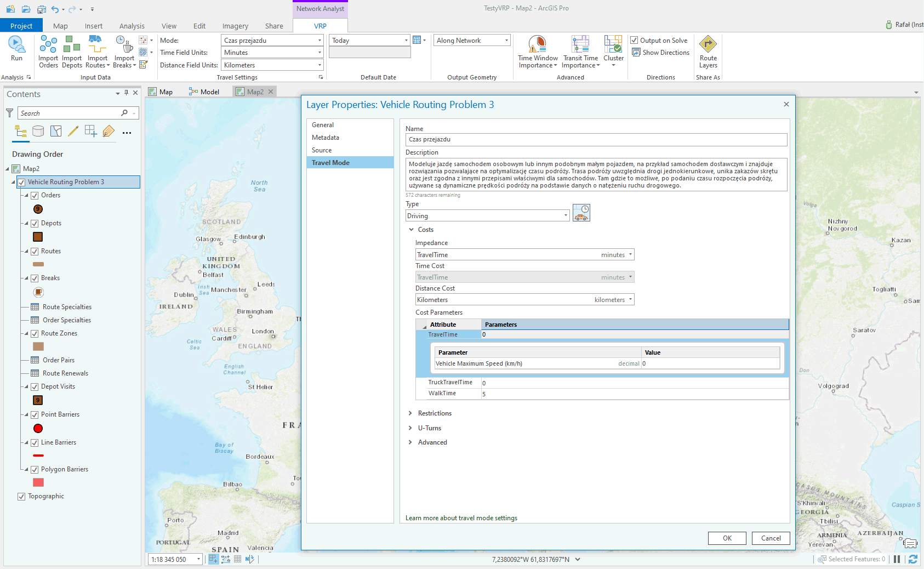Click the Vehicle Maximum Speed value cell
This screenshot has height=569, width=924.
[710, 363]
